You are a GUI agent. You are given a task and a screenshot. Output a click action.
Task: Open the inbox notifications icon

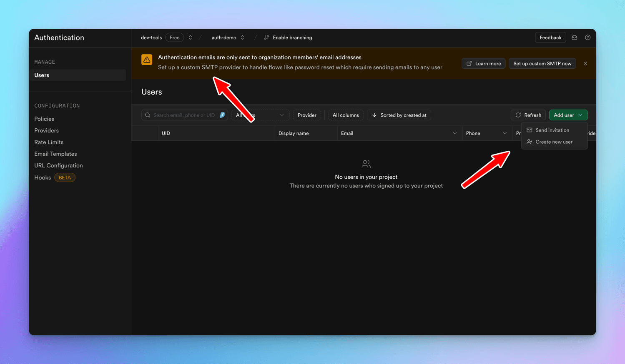574,37
